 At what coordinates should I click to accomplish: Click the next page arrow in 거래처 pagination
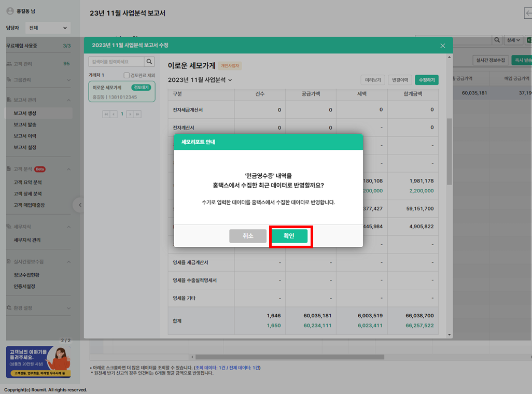130,114
